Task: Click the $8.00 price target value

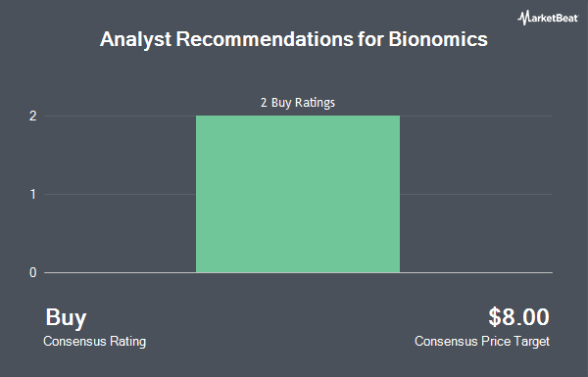Action: pos(518,316)
